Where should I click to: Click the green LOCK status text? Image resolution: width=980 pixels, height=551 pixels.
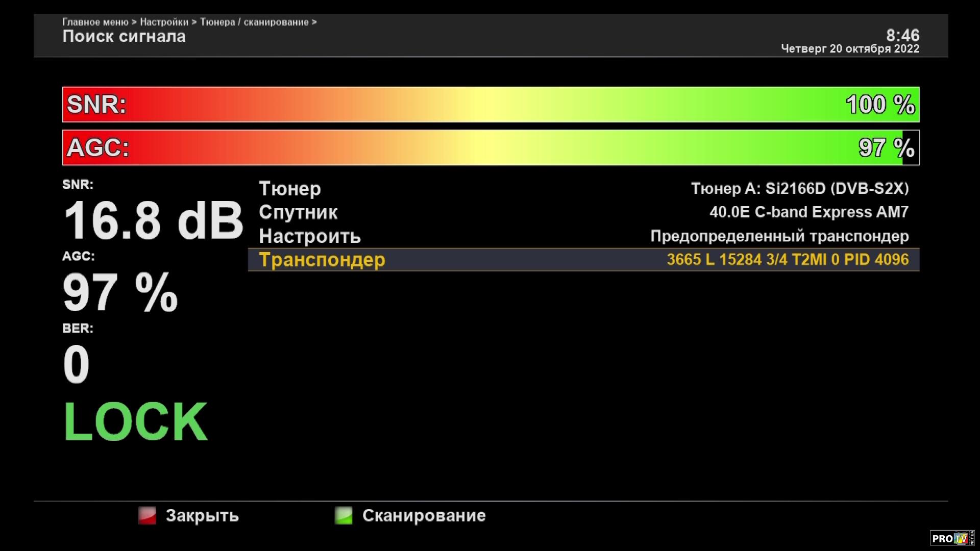[x=135, y=422]
